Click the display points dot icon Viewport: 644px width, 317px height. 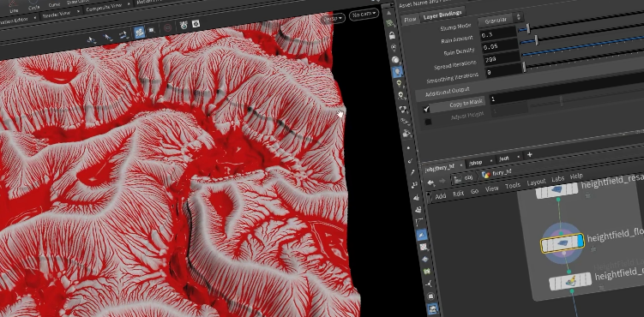click(x=408, y=147)
